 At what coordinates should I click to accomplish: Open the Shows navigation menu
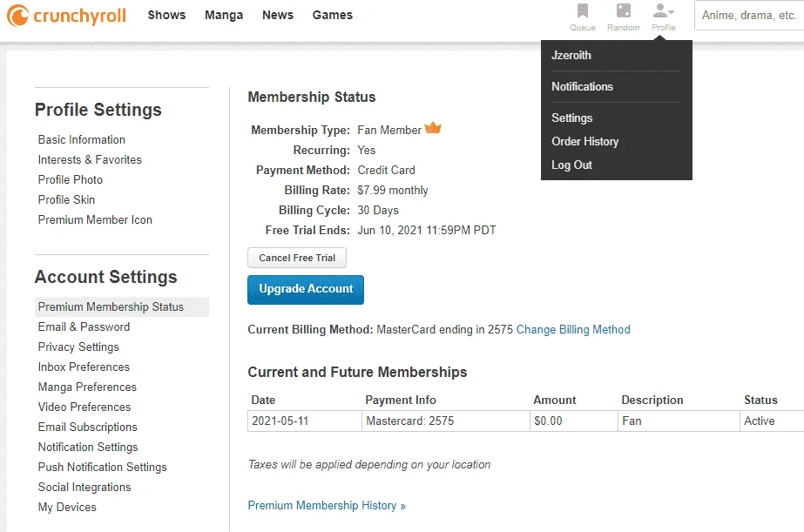pyautogui.click(x=166, y=16)
